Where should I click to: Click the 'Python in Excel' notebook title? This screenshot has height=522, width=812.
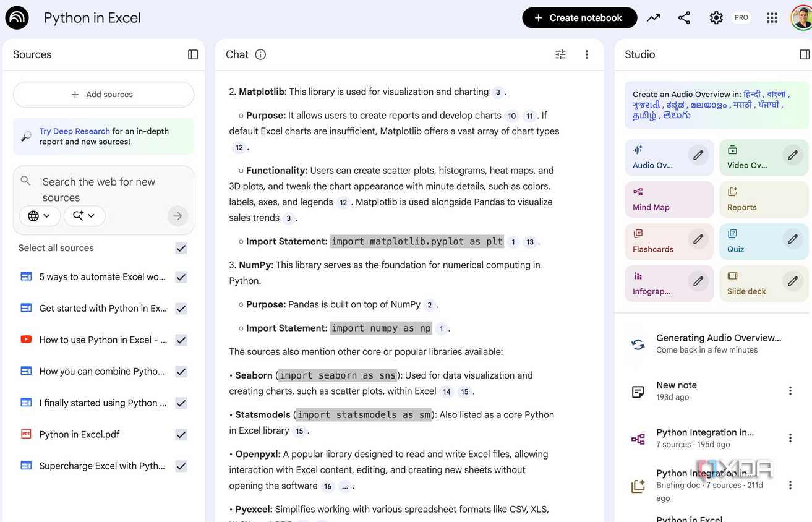click(92, 18)
